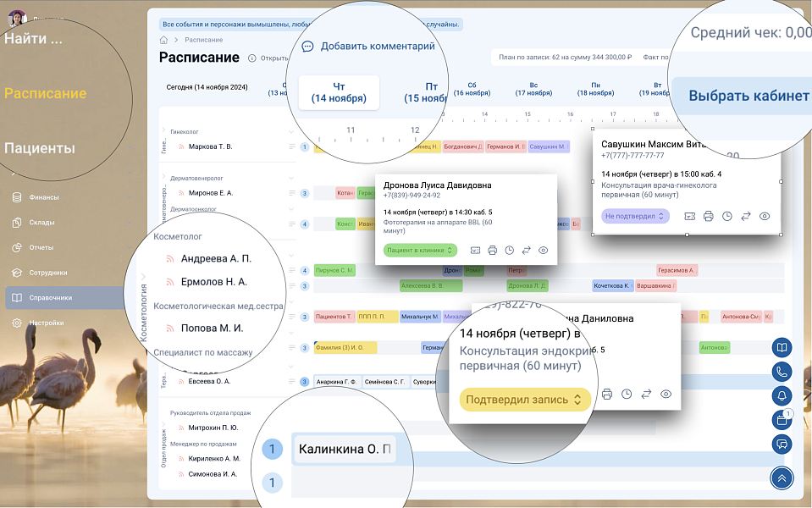Select the Чт (14 ноября) day tab
The width and height of the screenshot is (812, 508).
click(x=339, y=92)
